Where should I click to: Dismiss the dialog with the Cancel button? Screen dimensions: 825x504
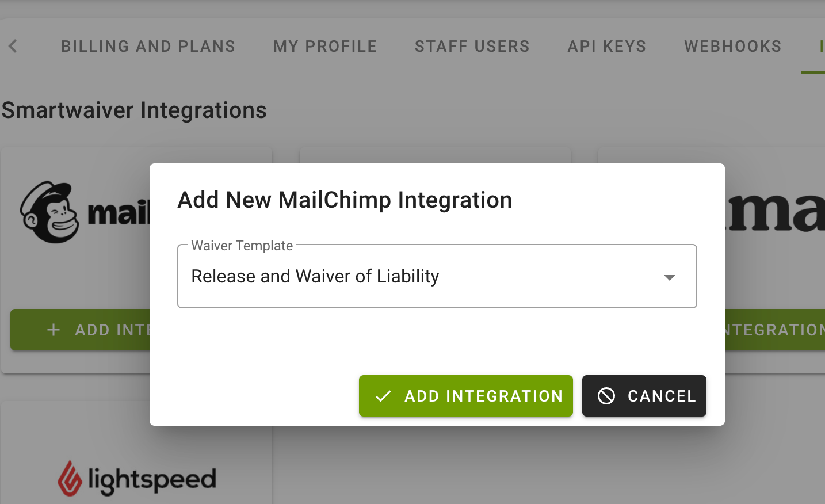644,396
